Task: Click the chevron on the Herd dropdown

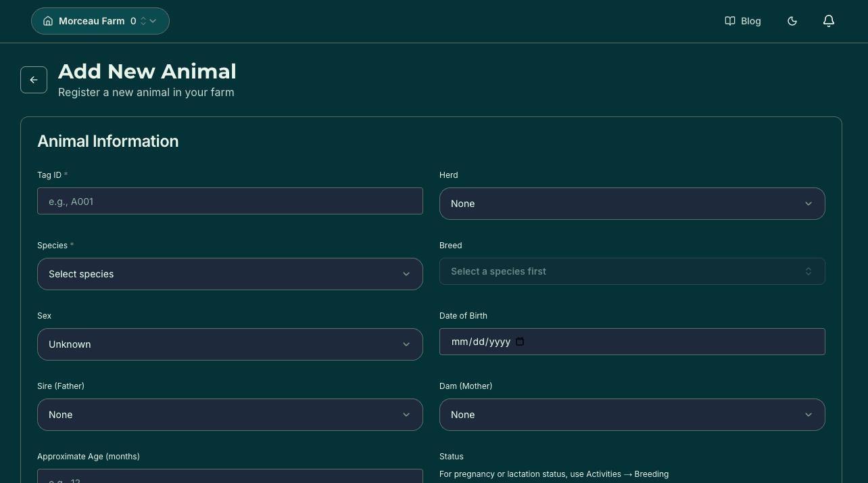Action: pos(809,203)
